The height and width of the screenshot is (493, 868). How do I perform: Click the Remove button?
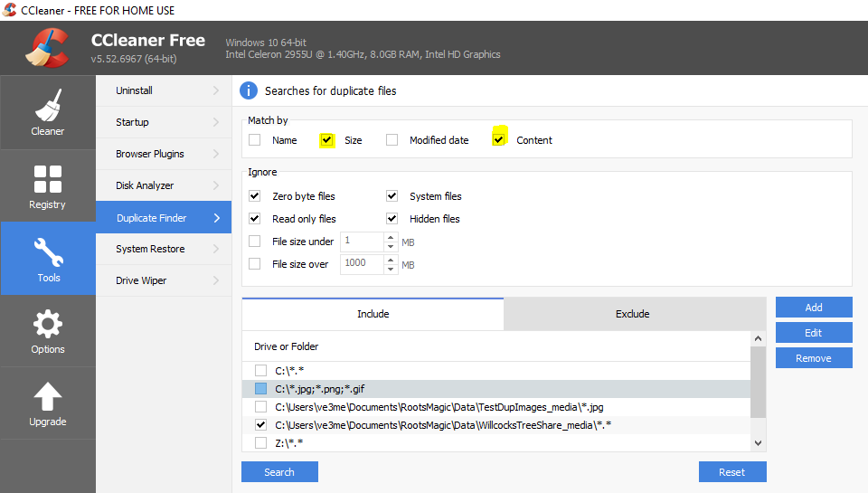pos(814,358)
